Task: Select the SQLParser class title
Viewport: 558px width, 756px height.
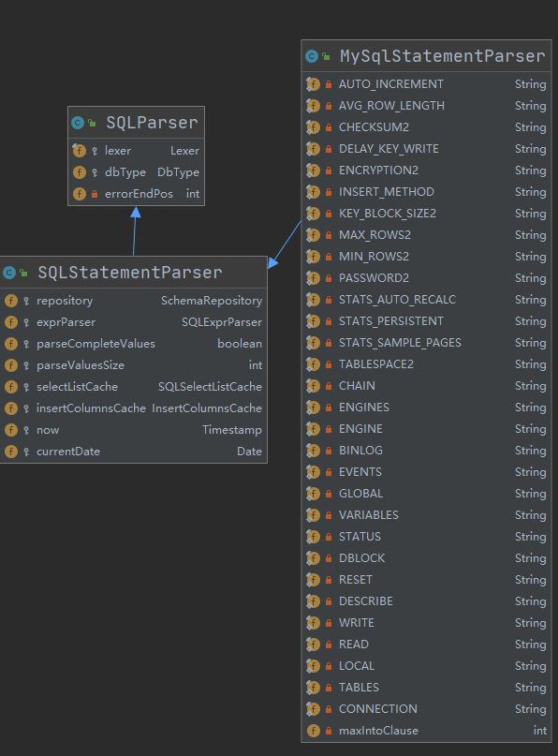Action: (152, 123)
